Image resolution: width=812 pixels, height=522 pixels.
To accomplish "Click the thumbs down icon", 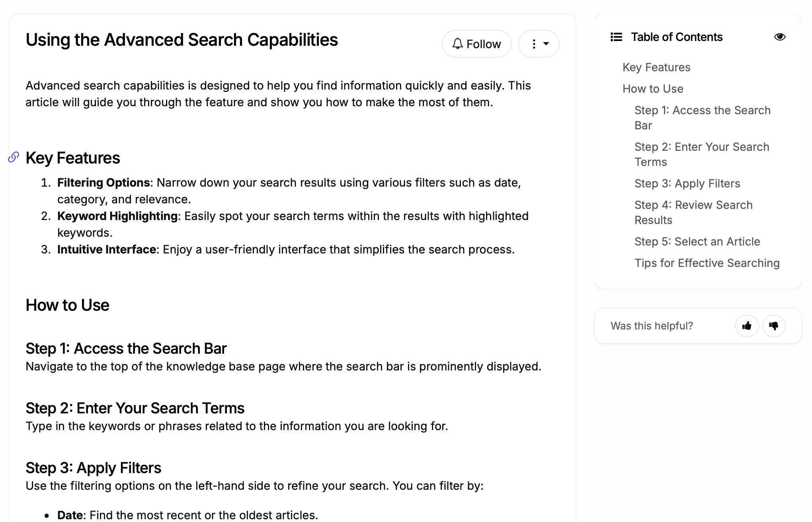I will point(773,326).
